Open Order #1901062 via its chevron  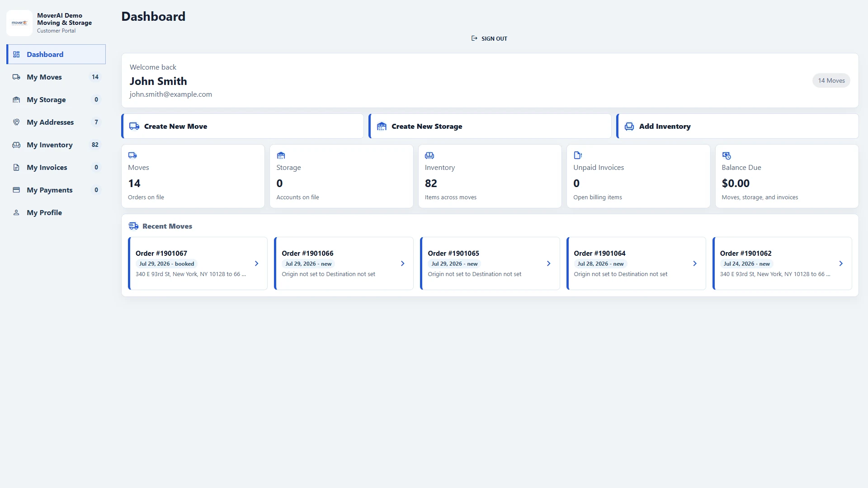[x=841, y=263]
